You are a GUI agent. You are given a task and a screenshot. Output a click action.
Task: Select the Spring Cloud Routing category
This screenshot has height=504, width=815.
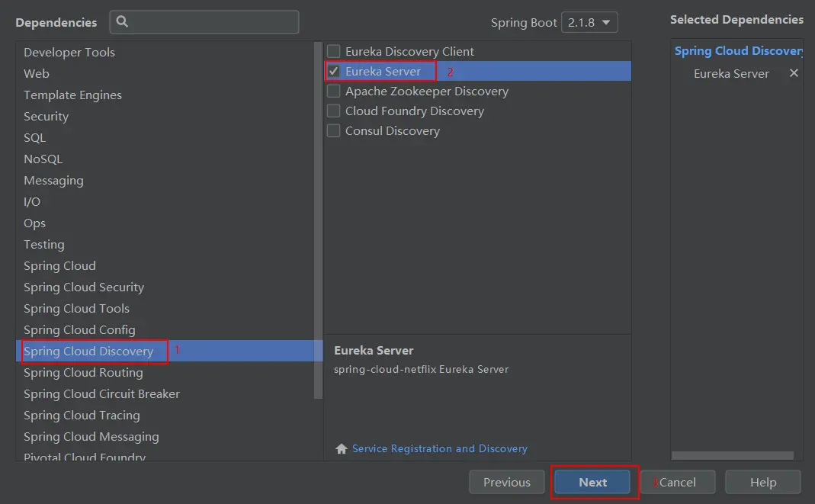point(83,373)
